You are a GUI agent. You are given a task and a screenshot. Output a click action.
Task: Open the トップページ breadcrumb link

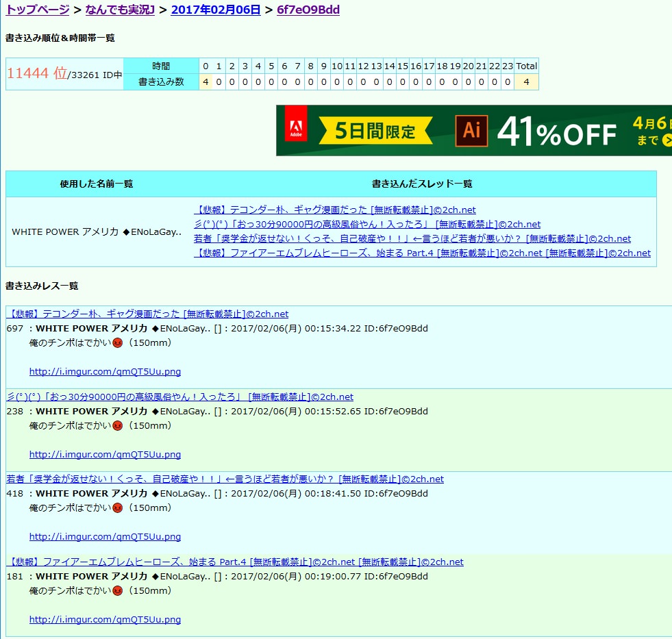tap(38, 10)
